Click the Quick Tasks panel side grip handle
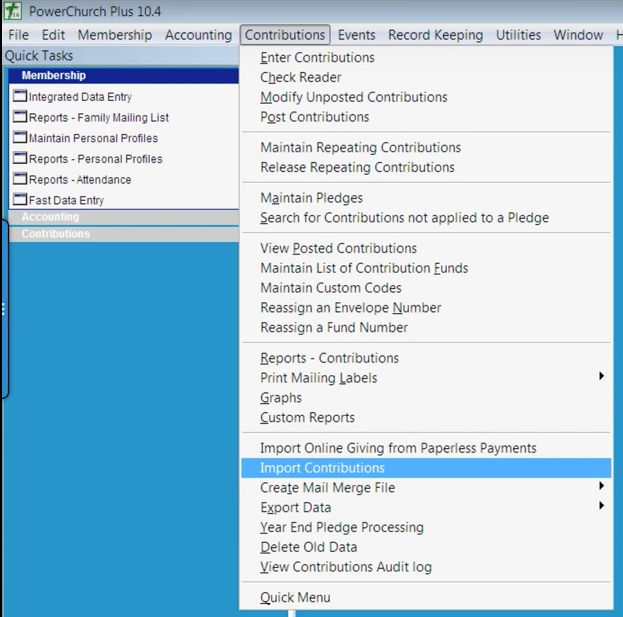The image size is (623, 617). coord(3,310)
